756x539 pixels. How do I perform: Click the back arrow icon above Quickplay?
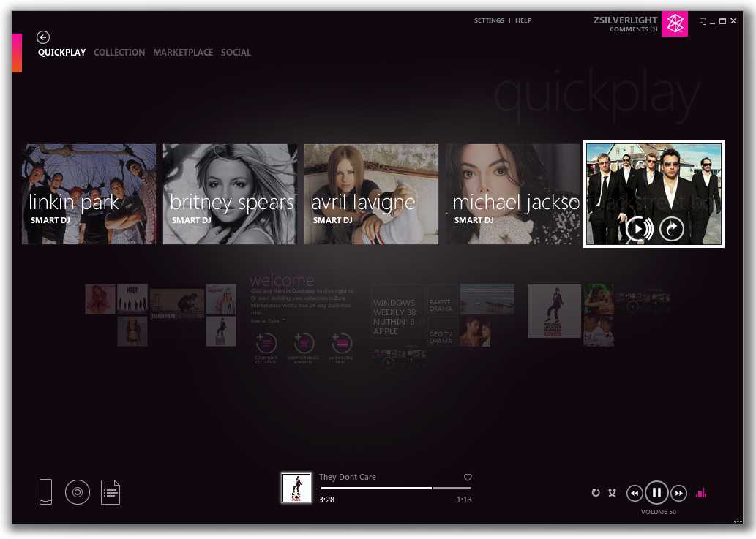click(43, 37)
